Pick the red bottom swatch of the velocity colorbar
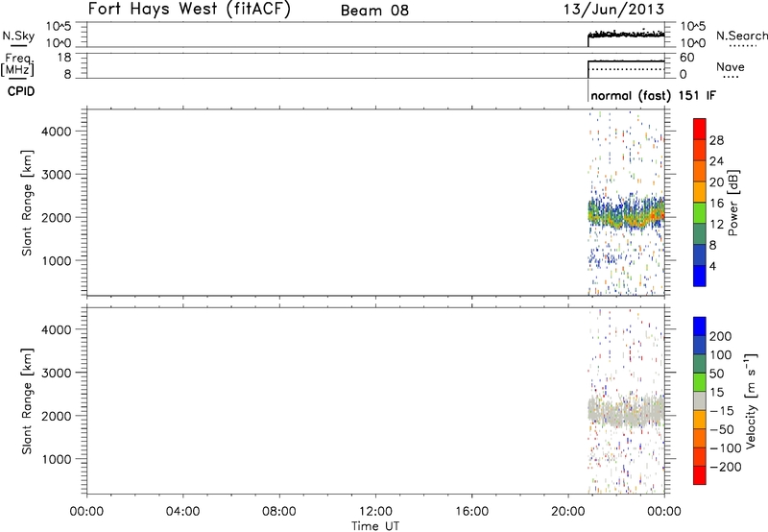Viewport: 768px width, 532px height. pos(700,475)
